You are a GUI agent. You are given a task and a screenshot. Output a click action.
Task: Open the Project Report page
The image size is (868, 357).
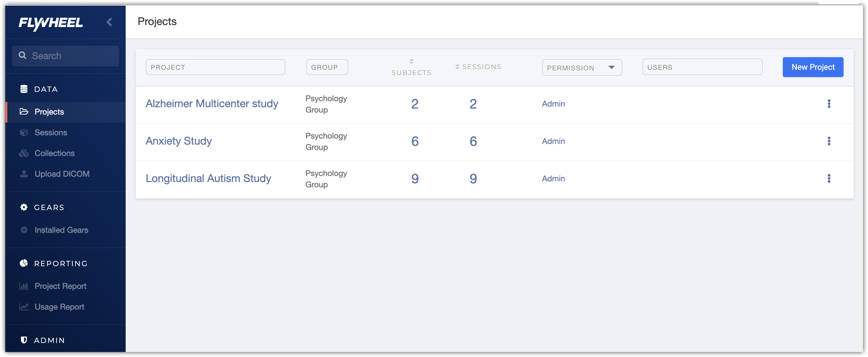click(60, 286)
